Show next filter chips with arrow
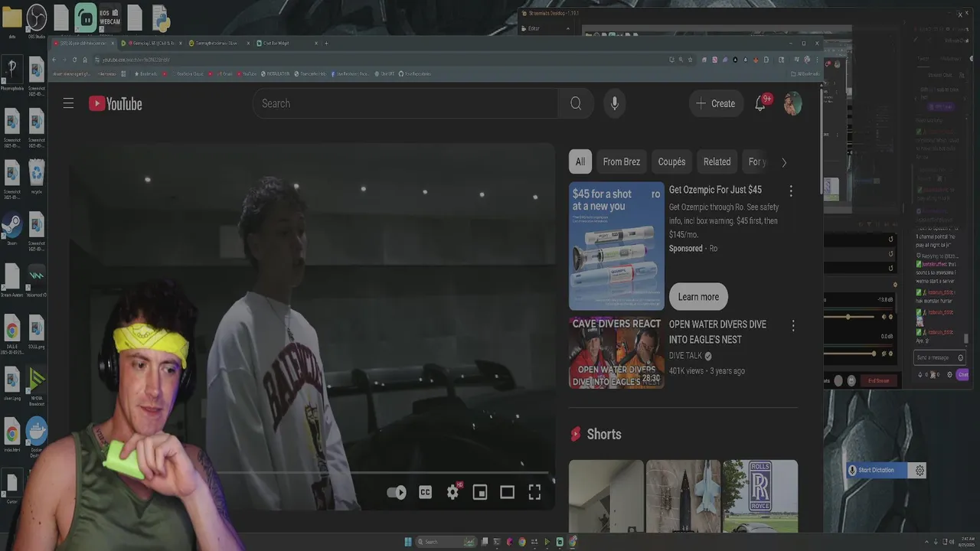 [783, 162]
